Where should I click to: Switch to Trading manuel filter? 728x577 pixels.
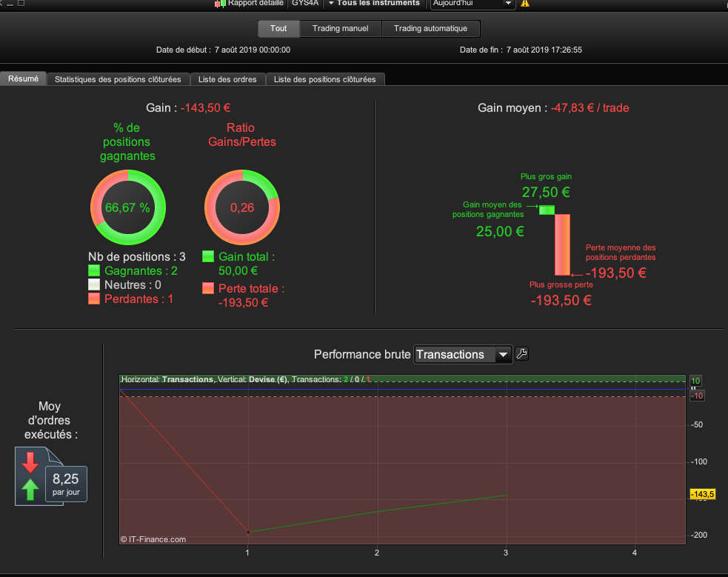click(x=341, y=28)
